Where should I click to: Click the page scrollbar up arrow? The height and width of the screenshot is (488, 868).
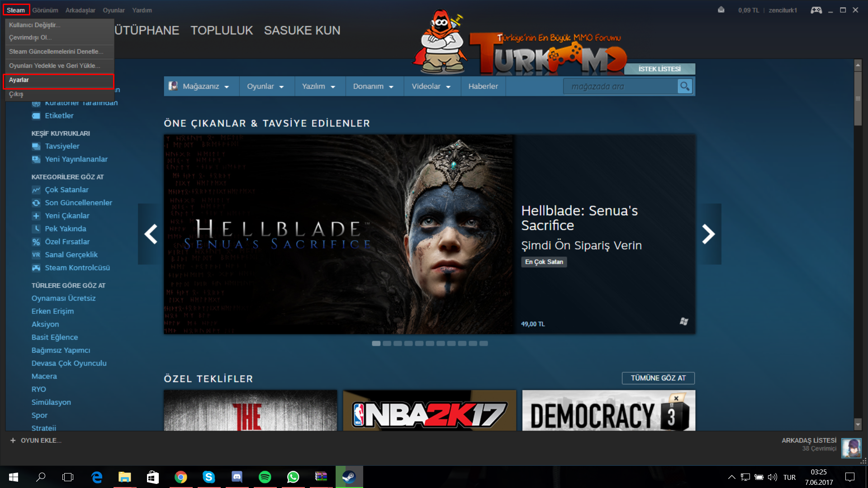pos(858,65)
